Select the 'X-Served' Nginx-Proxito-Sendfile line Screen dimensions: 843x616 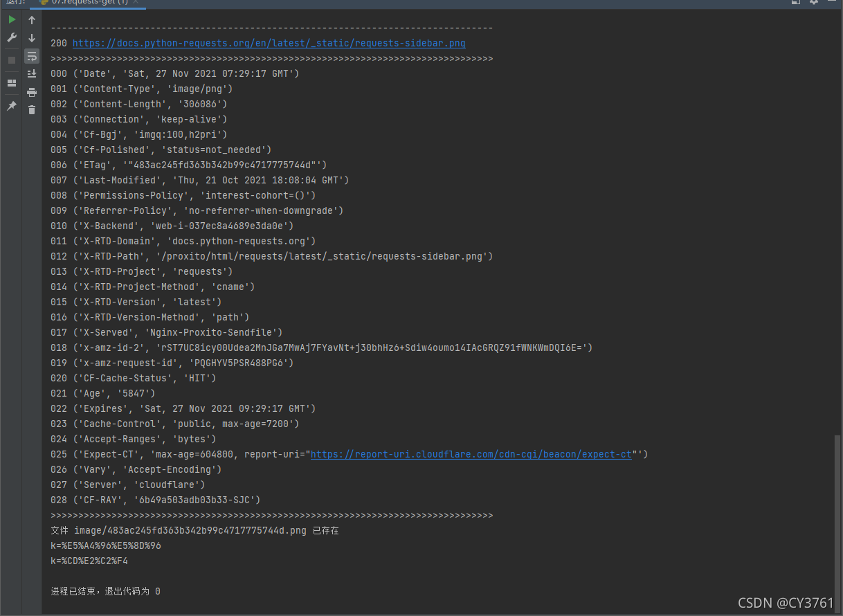(x=167, y=332)
